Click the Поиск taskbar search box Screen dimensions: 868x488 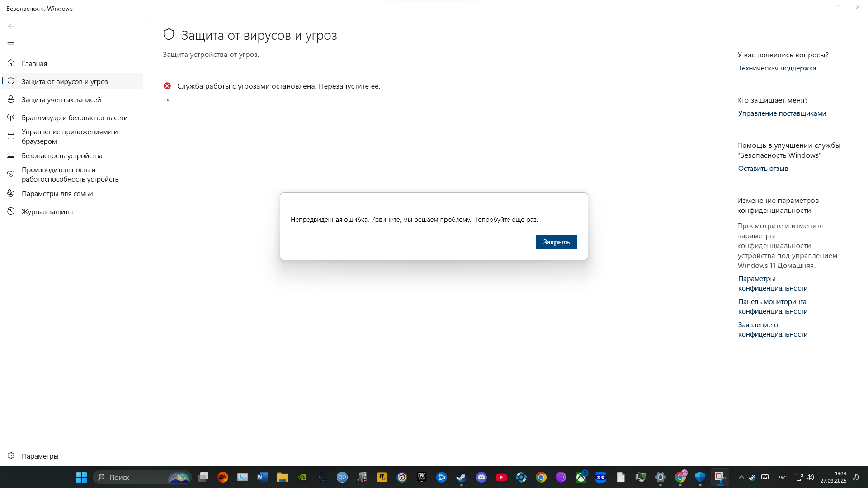pos(142,477)
